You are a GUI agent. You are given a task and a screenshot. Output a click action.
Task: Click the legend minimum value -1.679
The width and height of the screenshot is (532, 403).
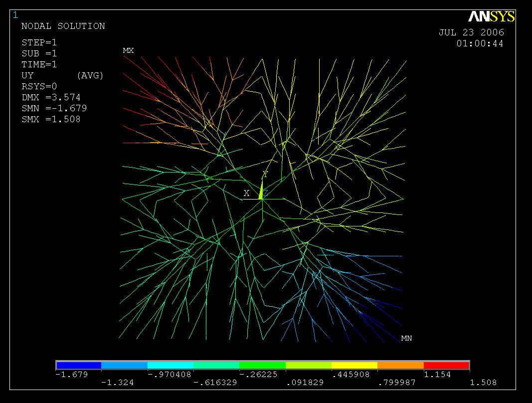tap(72, 375)
